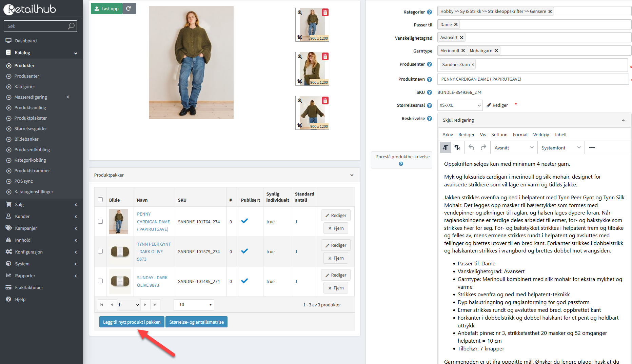Open Produsenter in the sidebar
Image resolution: width=632 pixels, height=364 pixels.
click(27, 76)
